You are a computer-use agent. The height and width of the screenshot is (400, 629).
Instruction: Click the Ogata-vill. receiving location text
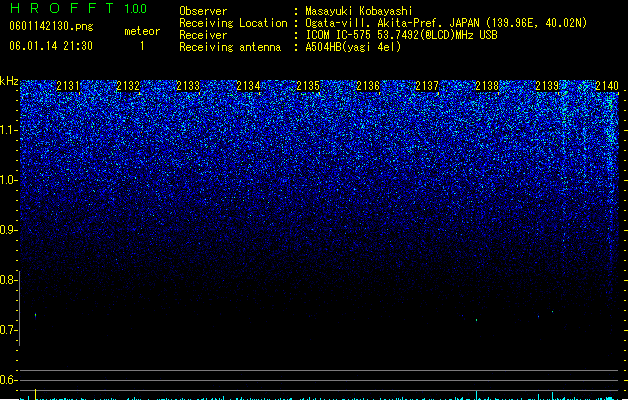446,23
